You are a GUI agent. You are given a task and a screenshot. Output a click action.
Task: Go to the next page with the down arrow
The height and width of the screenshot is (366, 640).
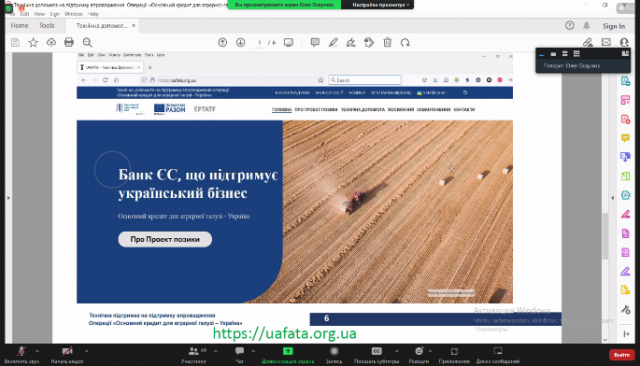pyautogui.click(x=240, y=42)
